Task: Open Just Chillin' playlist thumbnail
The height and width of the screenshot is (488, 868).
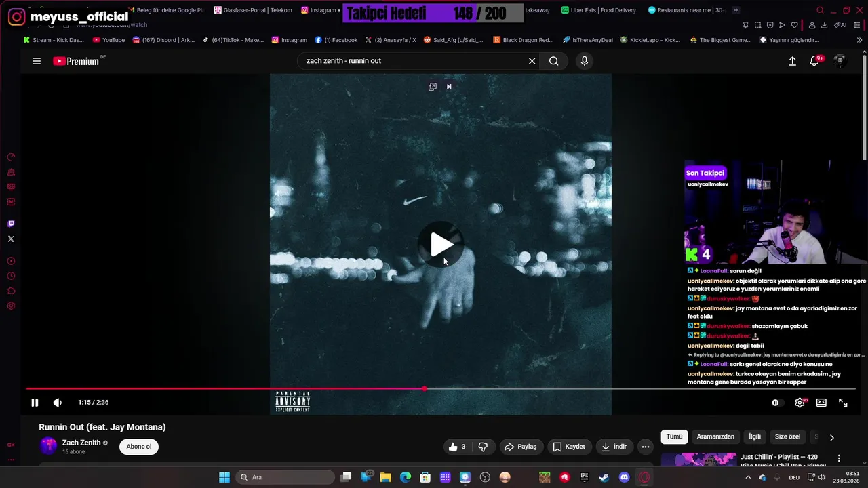Action: point(698,460)
